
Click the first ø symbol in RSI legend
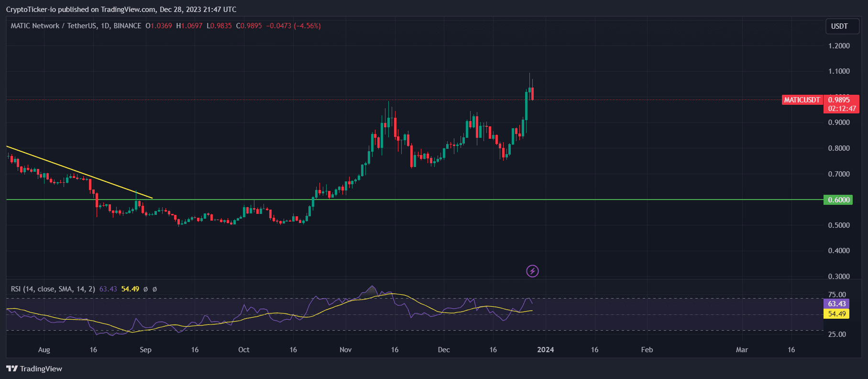tap(145, 289)
